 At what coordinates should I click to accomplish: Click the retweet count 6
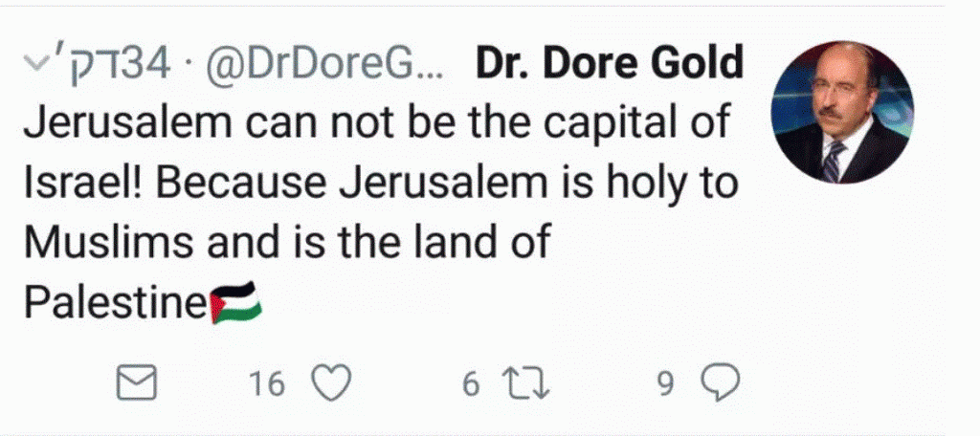pyautogui.click(x=471, y=384)
